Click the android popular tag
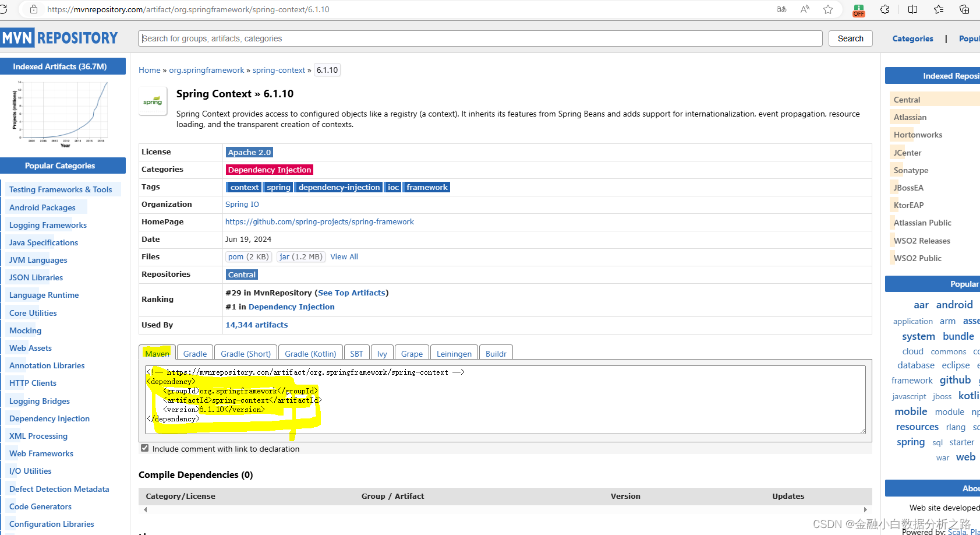The height and width of the screenshot is (535, 980). [x=954, y=305]
